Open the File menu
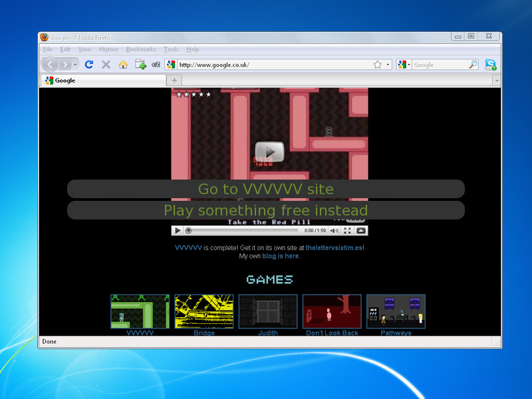This screenshot has width=532, height=399. 47,49
